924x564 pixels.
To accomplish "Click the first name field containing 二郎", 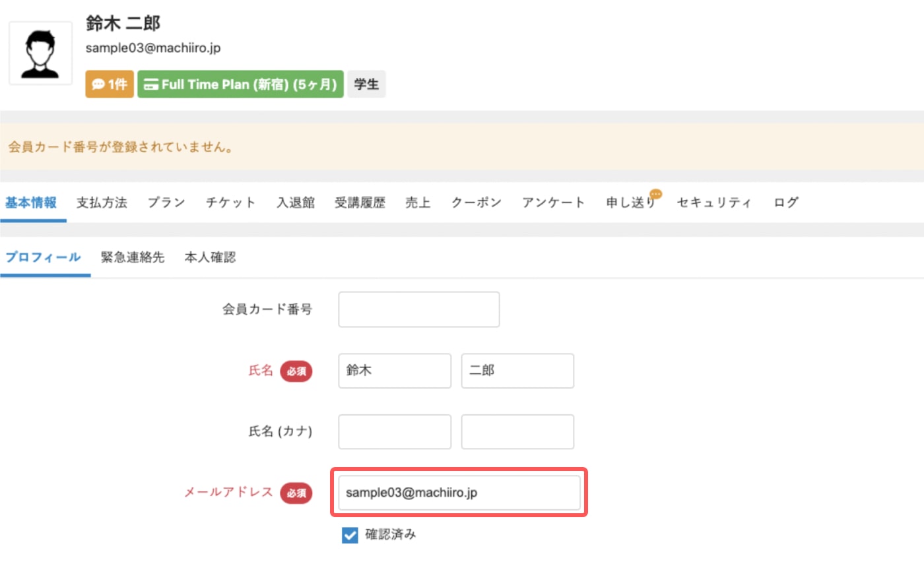I will coord(517,371).
